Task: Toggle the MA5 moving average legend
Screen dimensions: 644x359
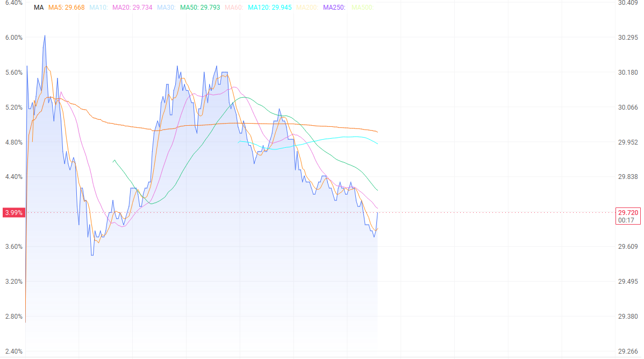Action: pyautogui.click(x=67, y=8)
